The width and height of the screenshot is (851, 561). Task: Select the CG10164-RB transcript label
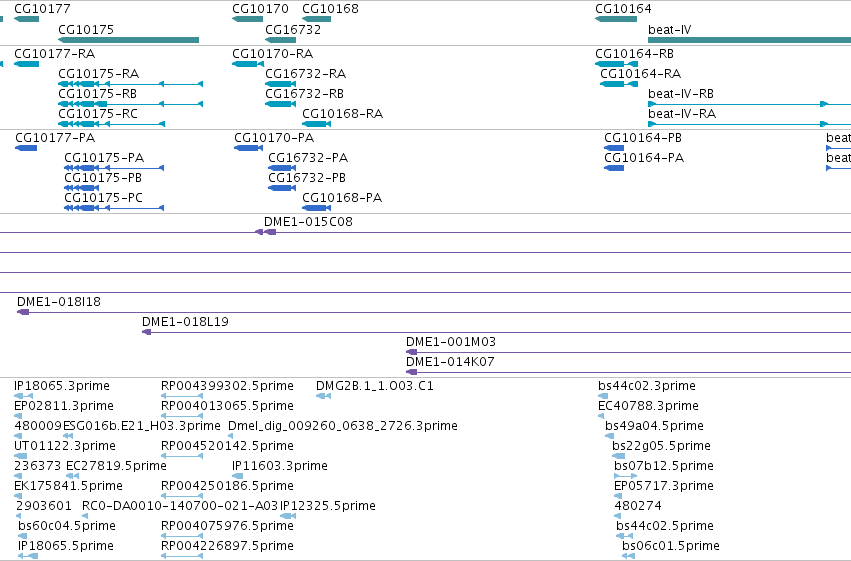click(634, 54)
